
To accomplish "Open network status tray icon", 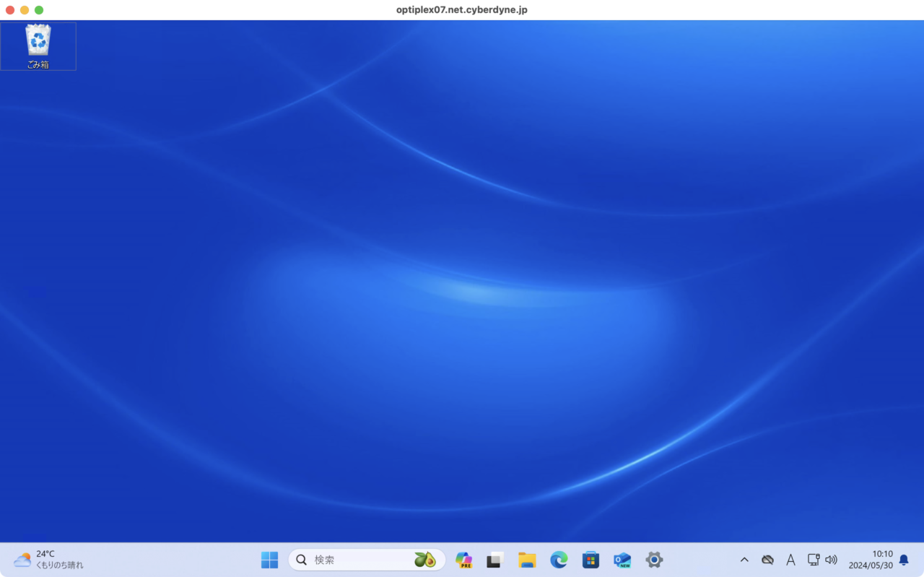I will click(x=813, y=560).
